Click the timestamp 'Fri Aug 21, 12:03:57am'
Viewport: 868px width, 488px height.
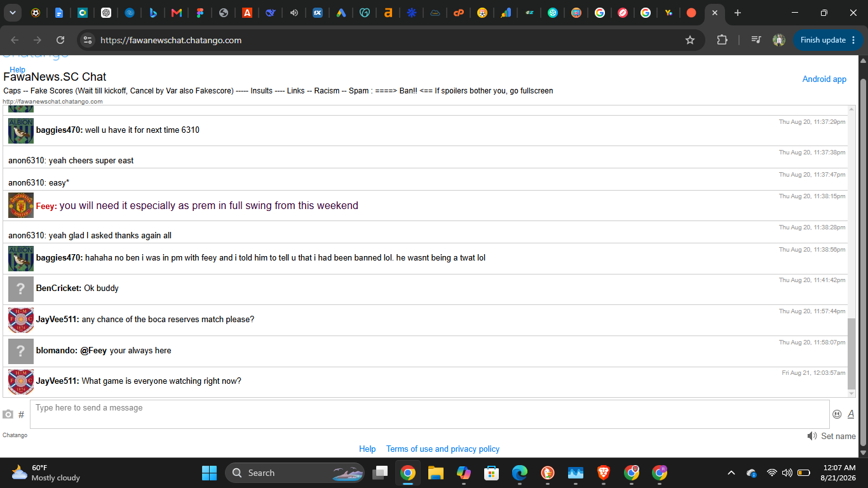click(x=813, y=373)
